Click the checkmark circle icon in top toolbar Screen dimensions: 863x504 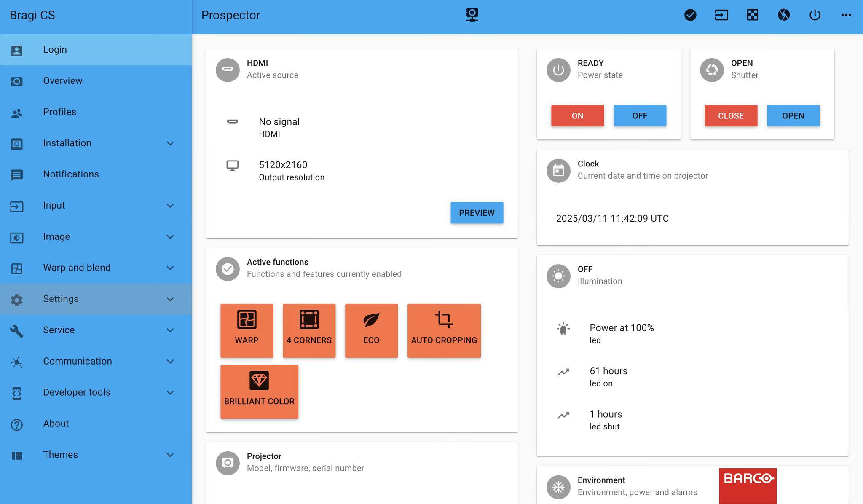[690, 15]
